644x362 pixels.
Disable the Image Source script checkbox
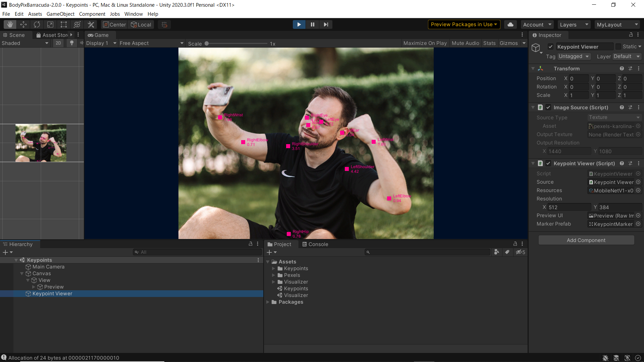coord(548,107)
